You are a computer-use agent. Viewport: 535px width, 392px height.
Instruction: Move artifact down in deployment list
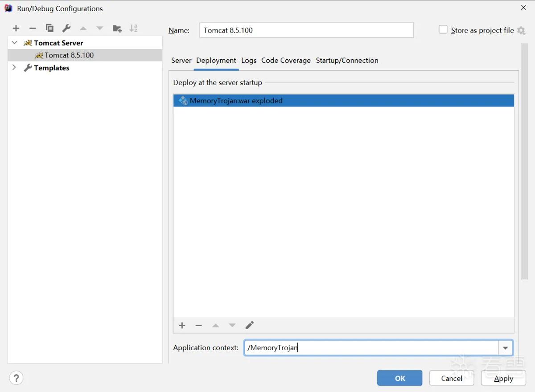click(x=232, y=326)
